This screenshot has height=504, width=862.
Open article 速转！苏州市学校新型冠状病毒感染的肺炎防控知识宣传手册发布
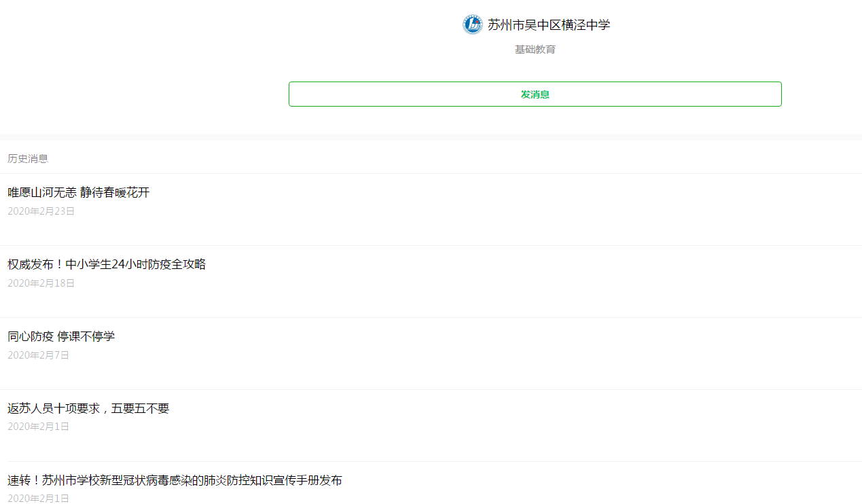click(175, 480)
